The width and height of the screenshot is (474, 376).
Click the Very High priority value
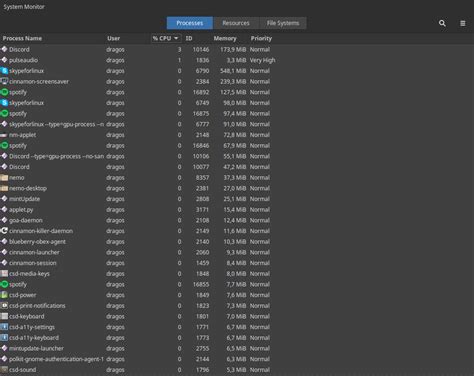[263, 60]
